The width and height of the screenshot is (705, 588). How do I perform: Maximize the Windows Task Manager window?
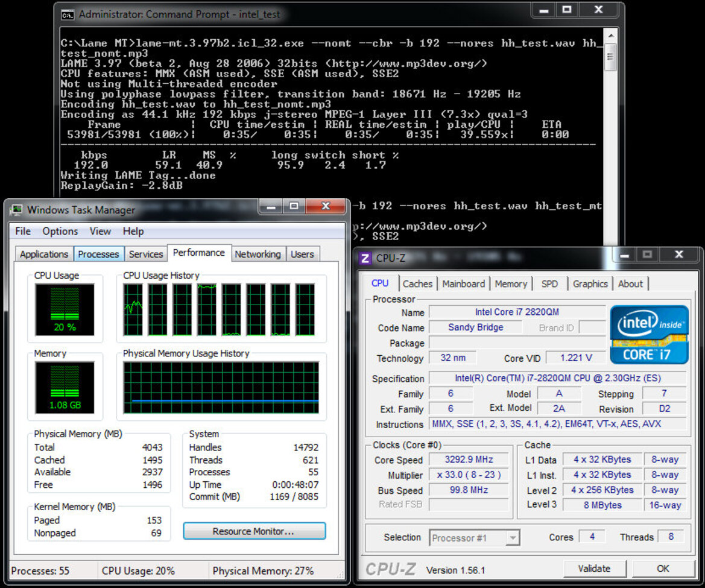click(x=294, y=206)
